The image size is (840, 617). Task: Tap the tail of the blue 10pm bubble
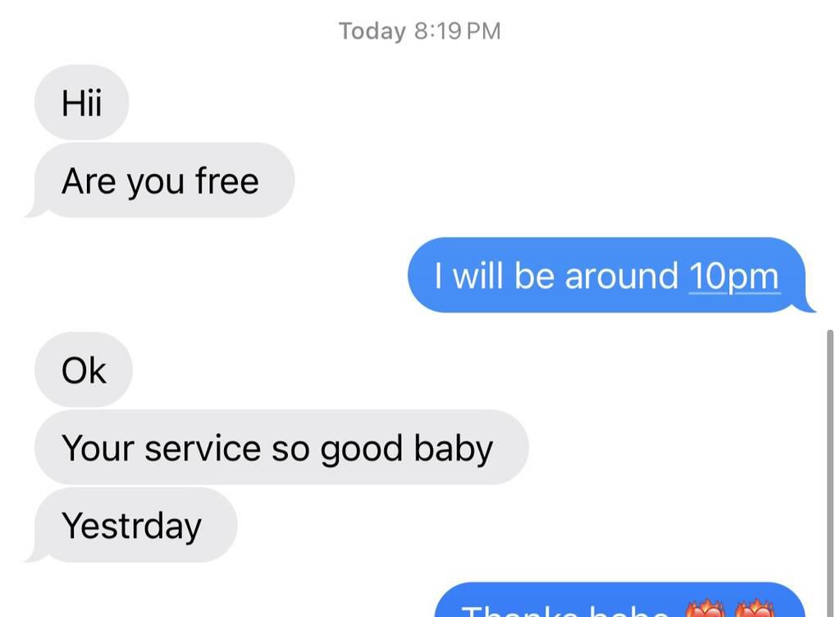[807, 306]
